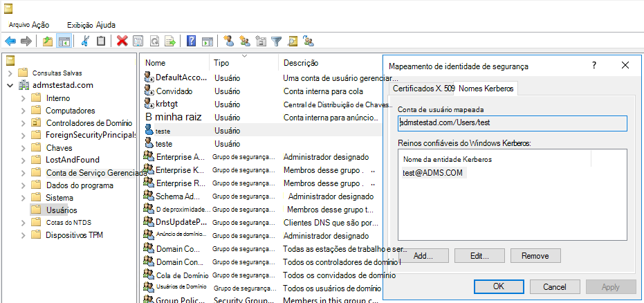
Task: Open the Ação menu
Action: (x=41, y=25)
